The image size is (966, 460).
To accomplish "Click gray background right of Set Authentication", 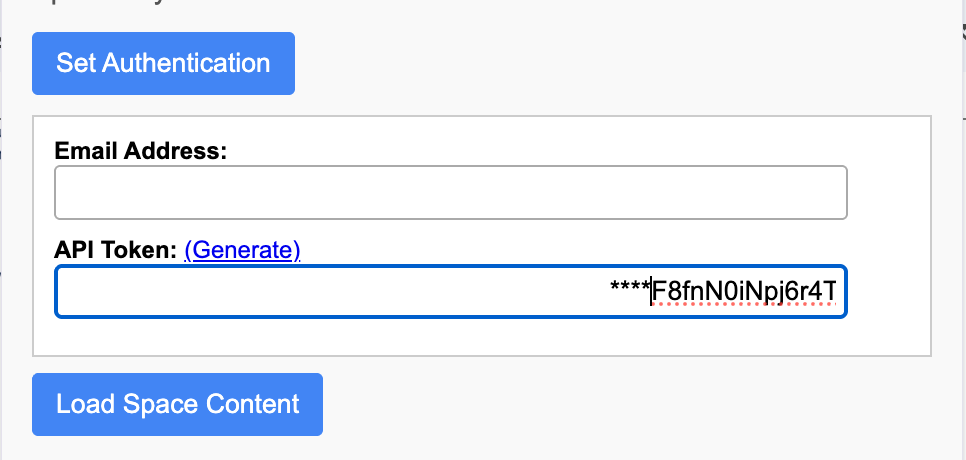I will pos(600,64).
